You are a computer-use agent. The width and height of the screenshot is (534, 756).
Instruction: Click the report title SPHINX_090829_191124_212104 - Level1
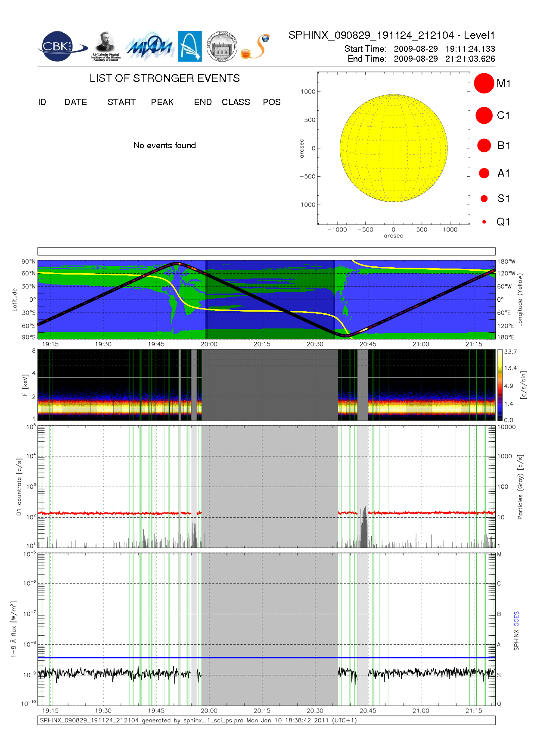391,35
